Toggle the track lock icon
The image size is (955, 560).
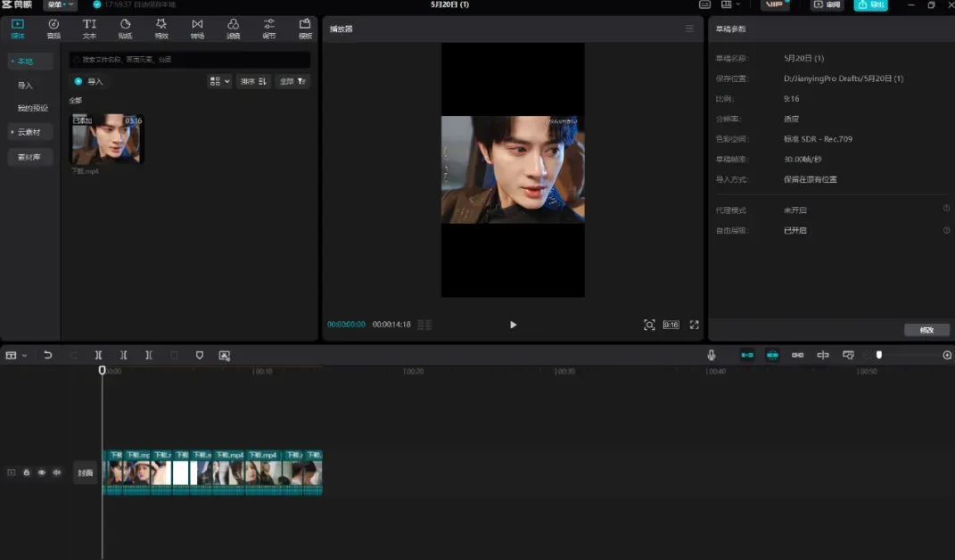coord(27,473)
